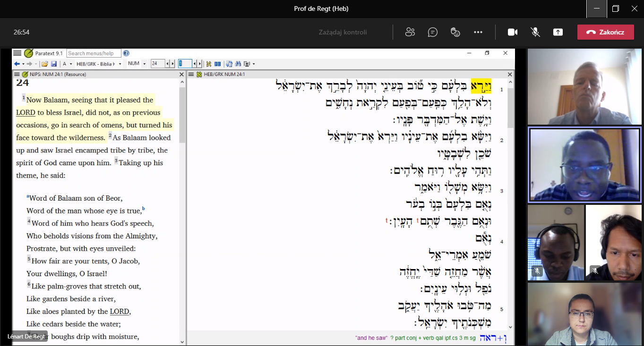This screenshot has height=346, width=644.
Task: Toggle the camera on or off
Action: (x=512, y=32)
